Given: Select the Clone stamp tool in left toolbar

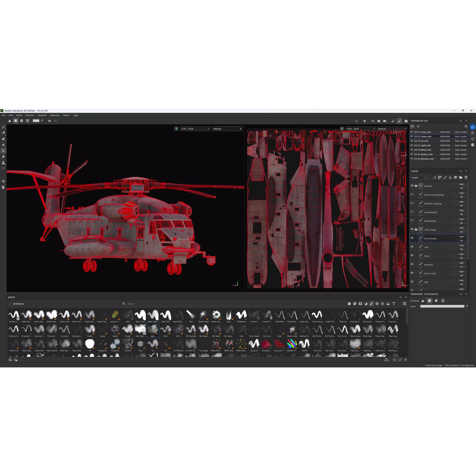Looking at the screenshot, I should [x=4, y=163].
